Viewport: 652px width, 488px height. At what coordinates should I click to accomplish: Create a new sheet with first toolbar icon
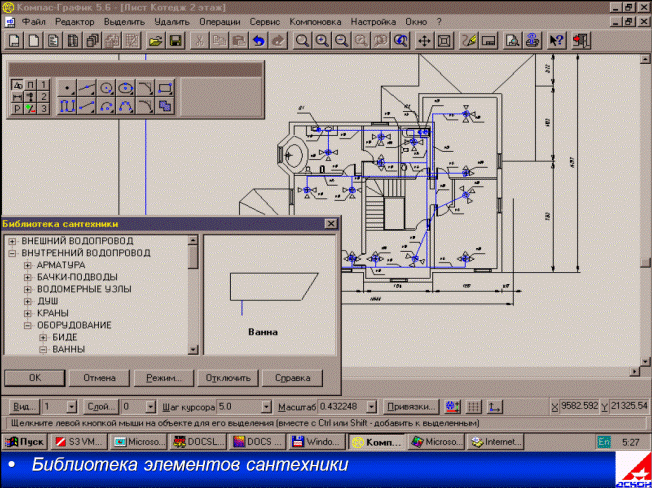pos(14,41)
